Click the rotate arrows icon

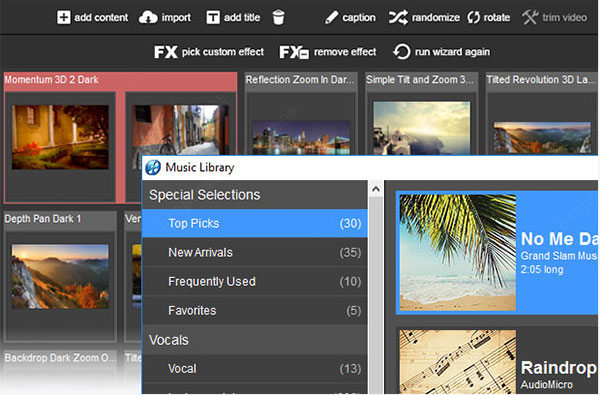[473, 18]
